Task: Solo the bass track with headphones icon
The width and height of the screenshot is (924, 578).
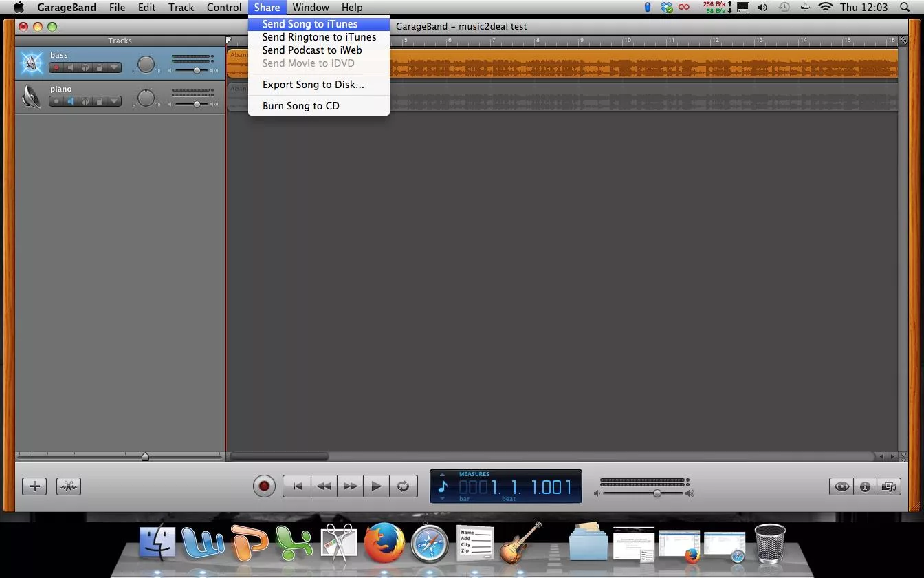Action: 85,67
